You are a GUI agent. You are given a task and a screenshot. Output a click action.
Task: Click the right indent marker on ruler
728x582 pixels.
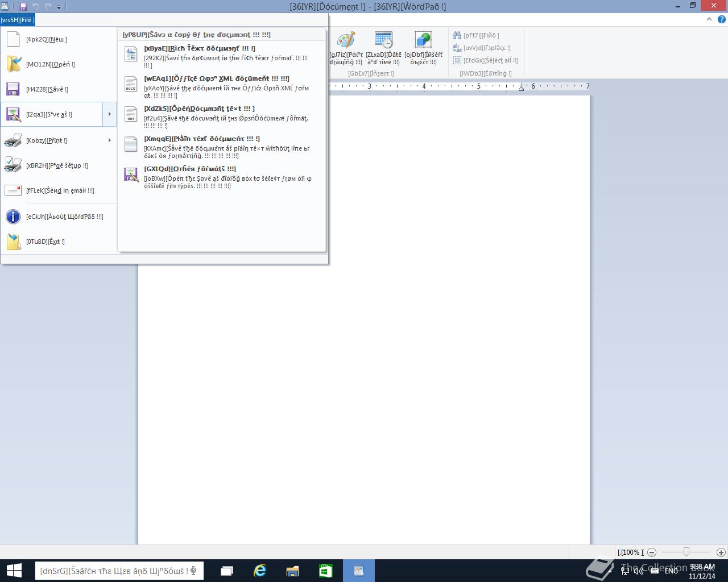click(521, 88)
